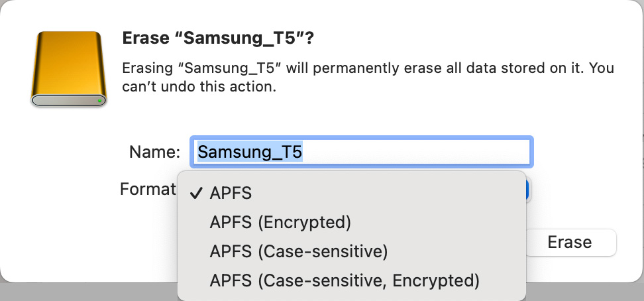The height and width of the screenshot is (301, 644).
Task: Click the green LED on the drive icon
Action: (99, 100)
